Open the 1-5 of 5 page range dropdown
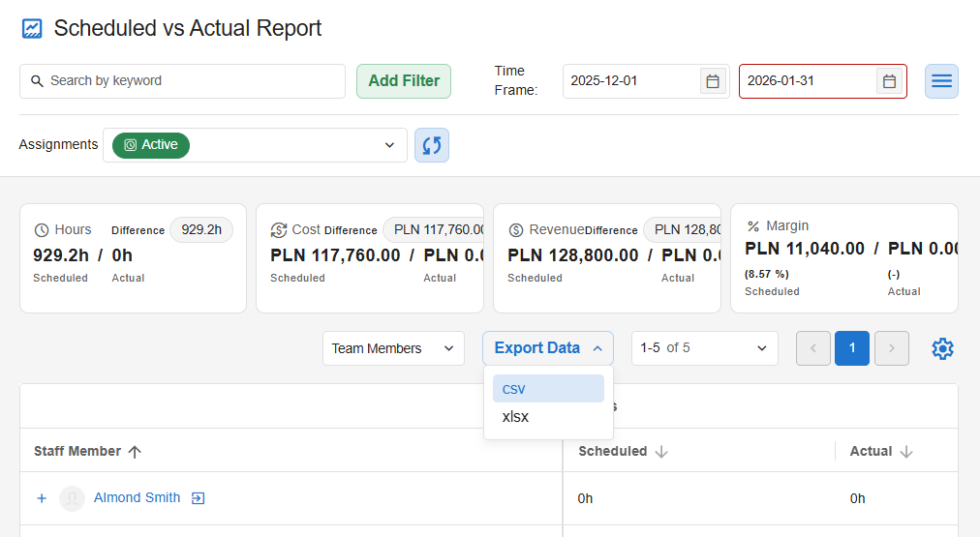 [x=704, y=348]
